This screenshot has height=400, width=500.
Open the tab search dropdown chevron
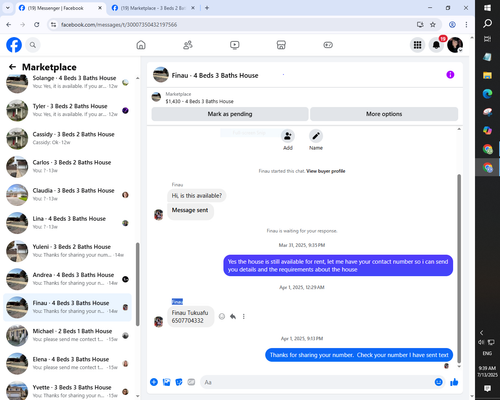coord(8,8)
